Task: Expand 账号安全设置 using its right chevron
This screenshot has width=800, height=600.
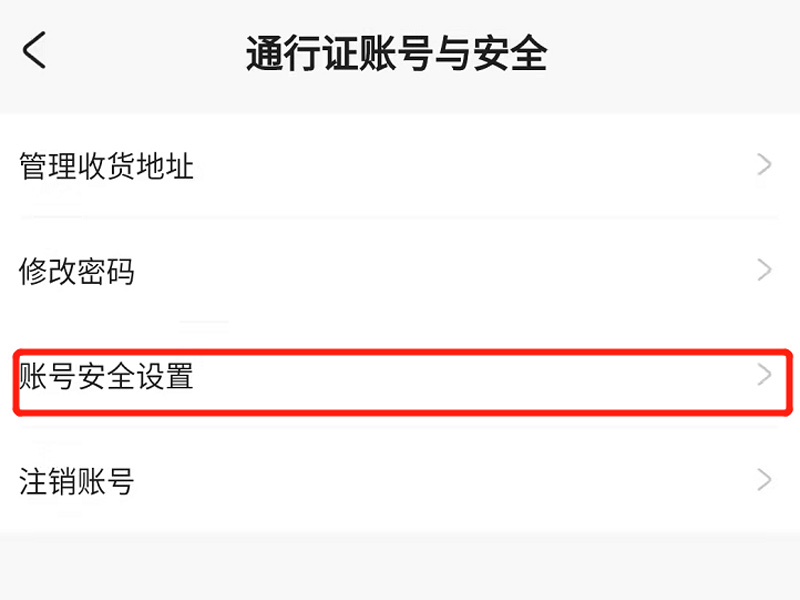Action: point(765,375)
